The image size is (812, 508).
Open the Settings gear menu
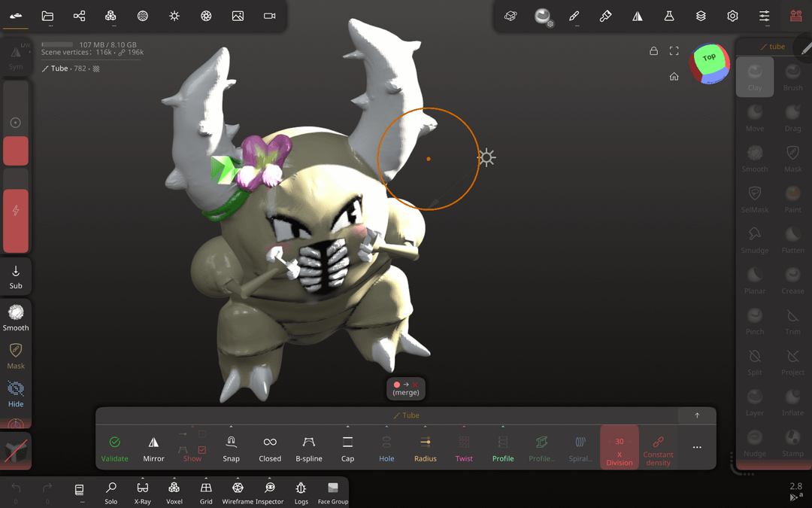pos(732,16)
